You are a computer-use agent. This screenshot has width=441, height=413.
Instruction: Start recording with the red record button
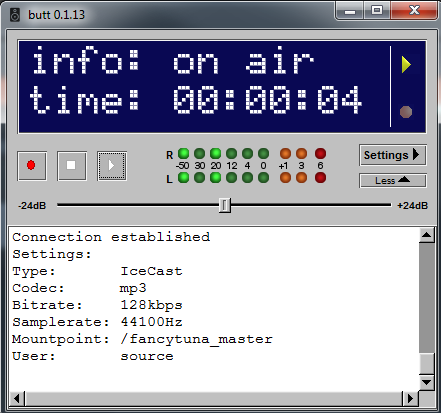click(x=32, y=166)
